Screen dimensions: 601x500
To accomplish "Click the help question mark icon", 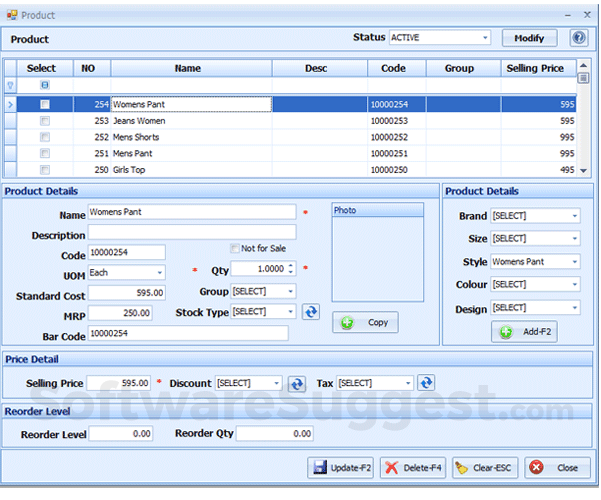I will [578, 38].
